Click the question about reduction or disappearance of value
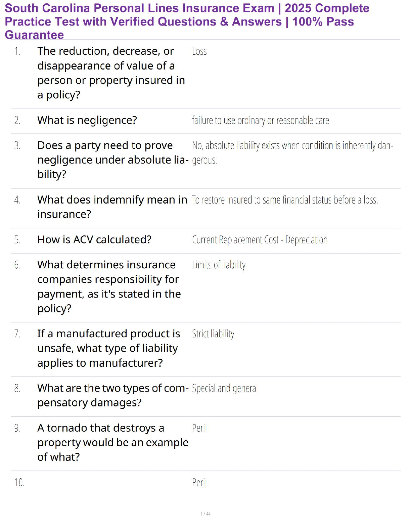This screenshot has width=411, height=532. [x=111, y=73]
